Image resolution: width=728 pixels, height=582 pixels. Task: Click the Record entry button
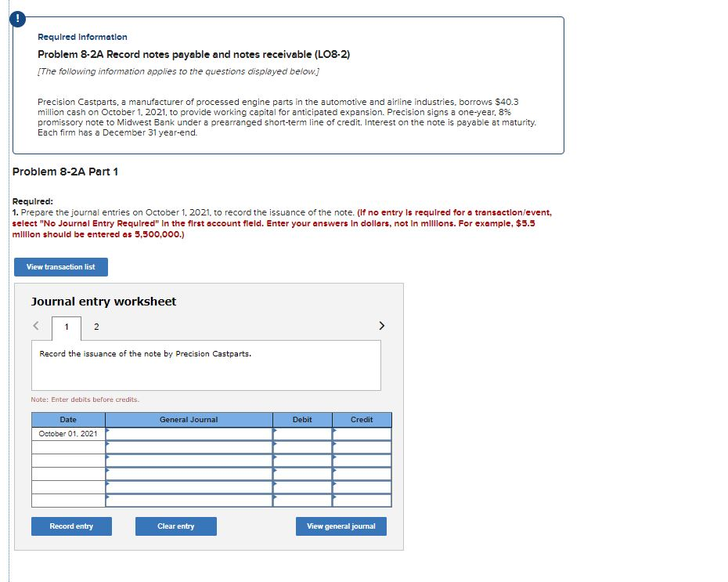[x=71, y=526]
